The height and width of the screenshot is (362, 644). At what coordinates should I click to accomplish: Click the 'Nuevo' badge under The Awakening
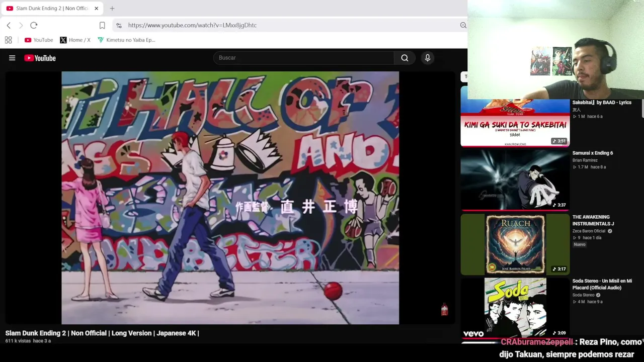[x=580, y=244]
